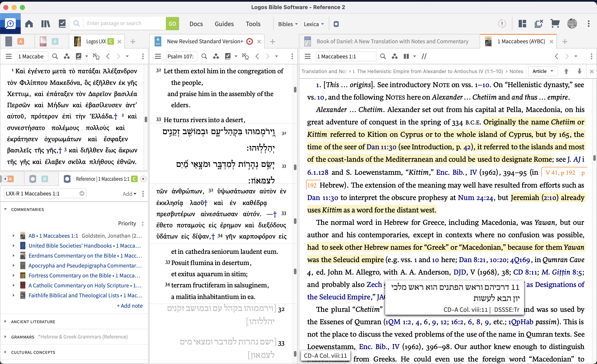Go to previous article with up arrow
This screenshot has width=597, height=364.
(566, 71)
